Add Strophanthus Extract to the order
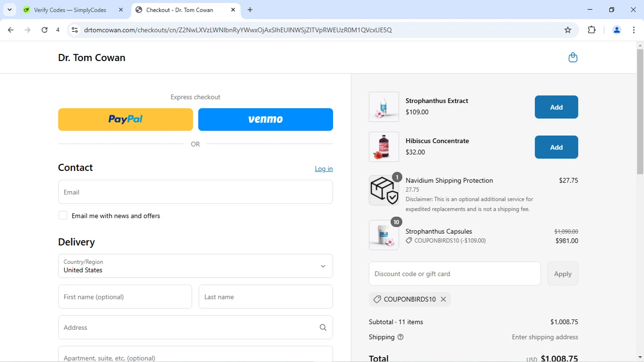Screen dimensions: 644x362 (556, 107)
